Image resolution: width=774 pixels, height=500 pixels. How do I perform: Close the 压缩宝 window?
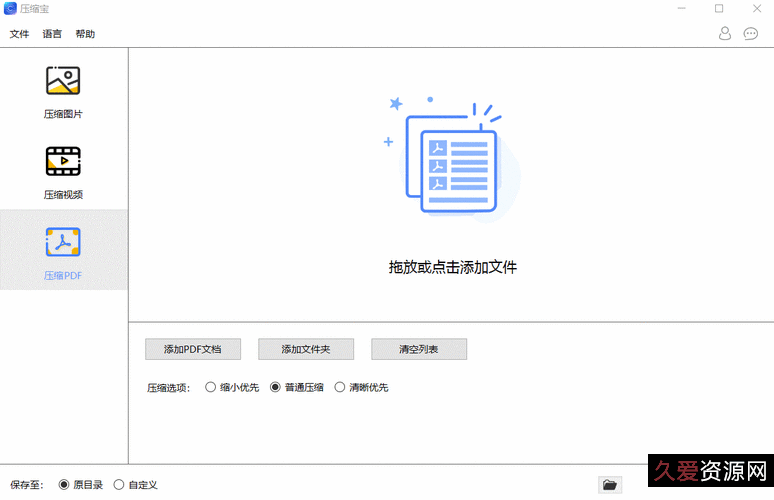pyautogui.click(x=757, y=8)
